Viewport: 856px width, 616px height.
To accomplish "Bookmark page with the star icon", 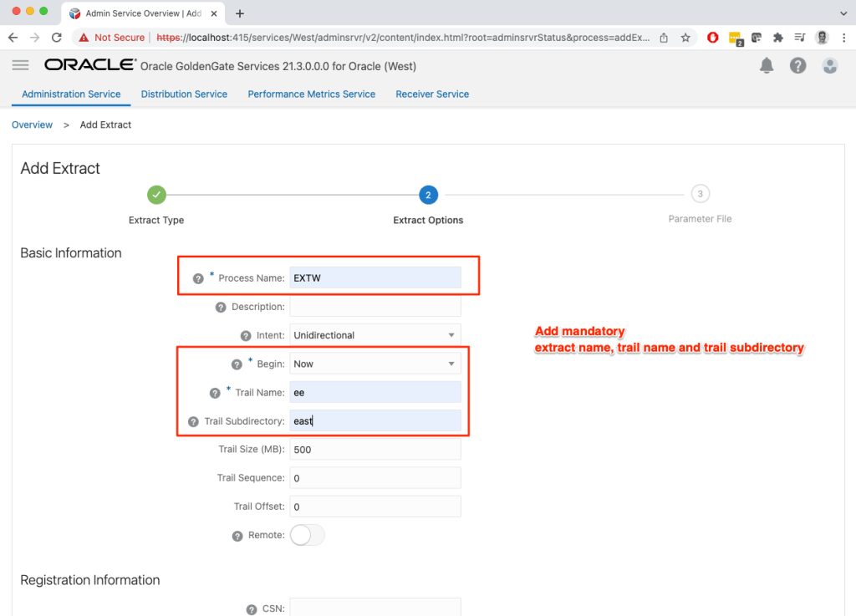I will [x=685, y=38].
